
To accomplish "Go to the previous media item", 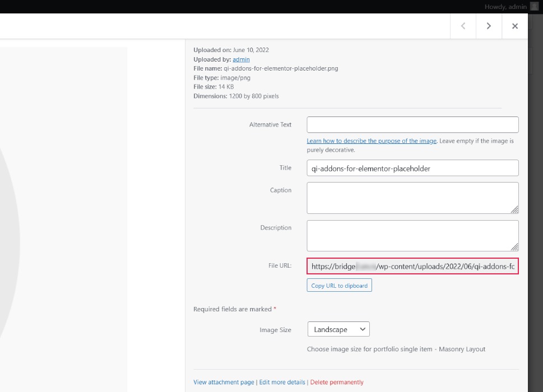I will 463,26.
